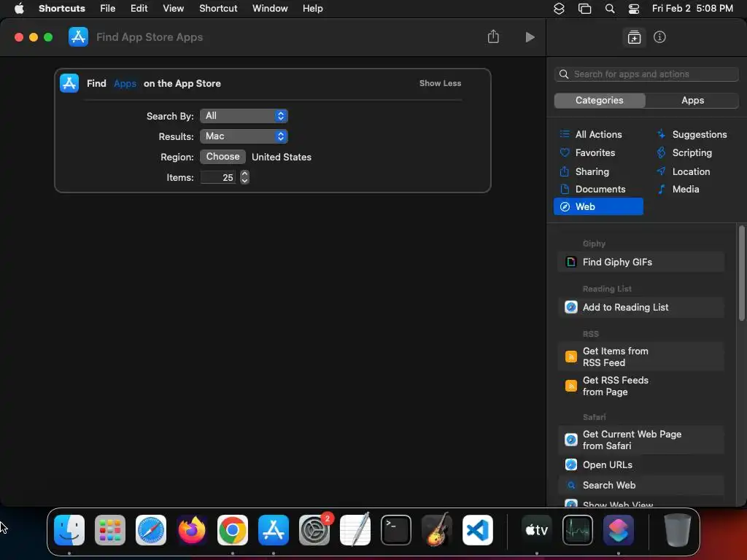Click the Items stepper arrows
This screenshot has height=560, width=747.
click(244, 177)
